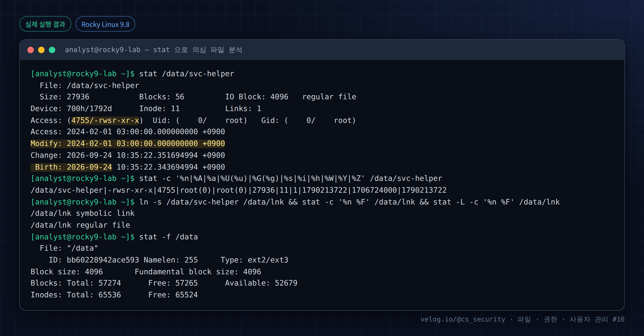Click the value 'Available: 52679'
This screenshot has width=644, height=336.
point(261,283)
